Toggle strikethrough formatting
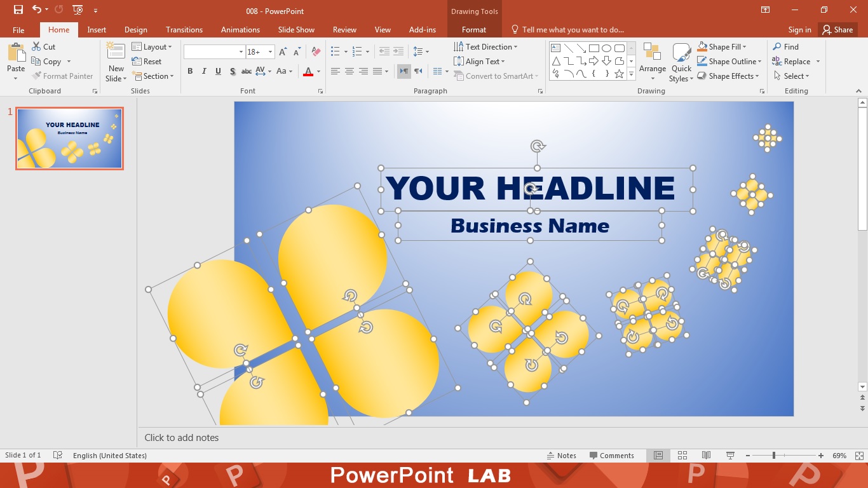Viewport: 868px width, 488px height. 247,71
